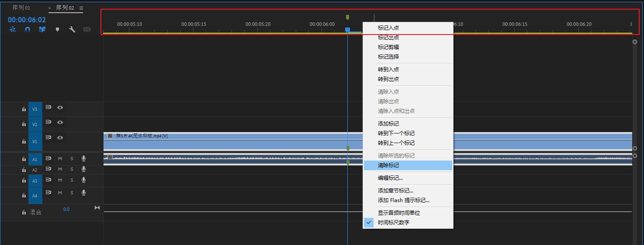Image resolution: width=644 pixels, height=245 pixels.
Task: Open the 序列 02 panel menu icon
Action: click(81, 8)
